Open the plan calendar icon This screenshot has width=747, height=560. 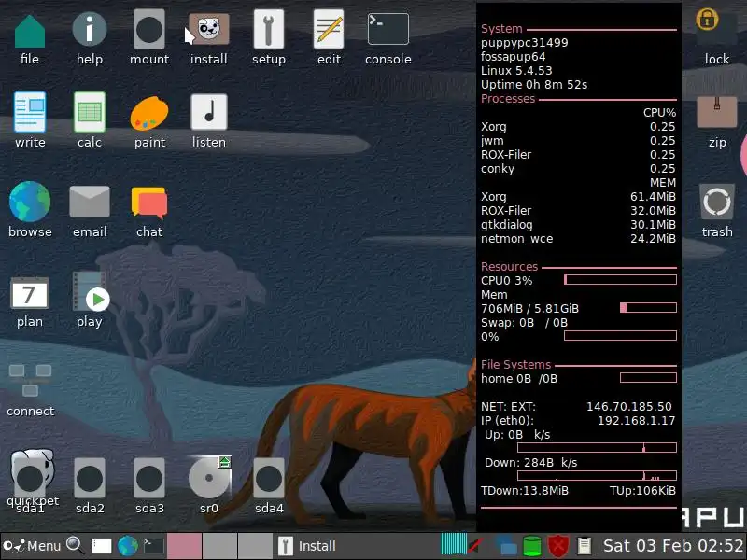[x=30, y=293]
